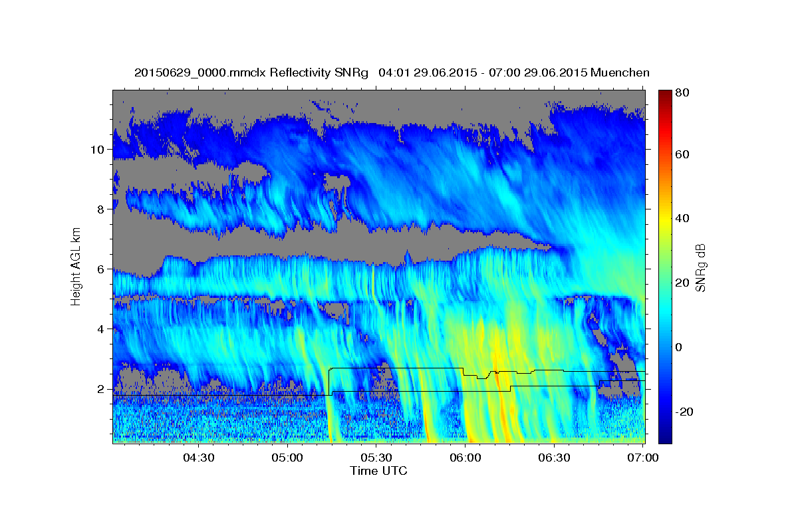
Task: Click the height tick label 4
Action: click(x=102, y=329)
